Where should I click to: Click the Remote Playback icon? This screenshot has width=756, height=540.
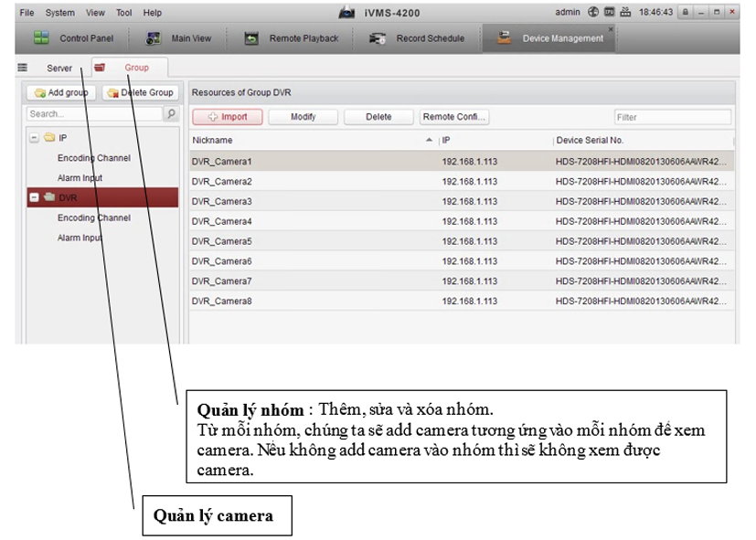pyautogui.click(x=251, y=38)
